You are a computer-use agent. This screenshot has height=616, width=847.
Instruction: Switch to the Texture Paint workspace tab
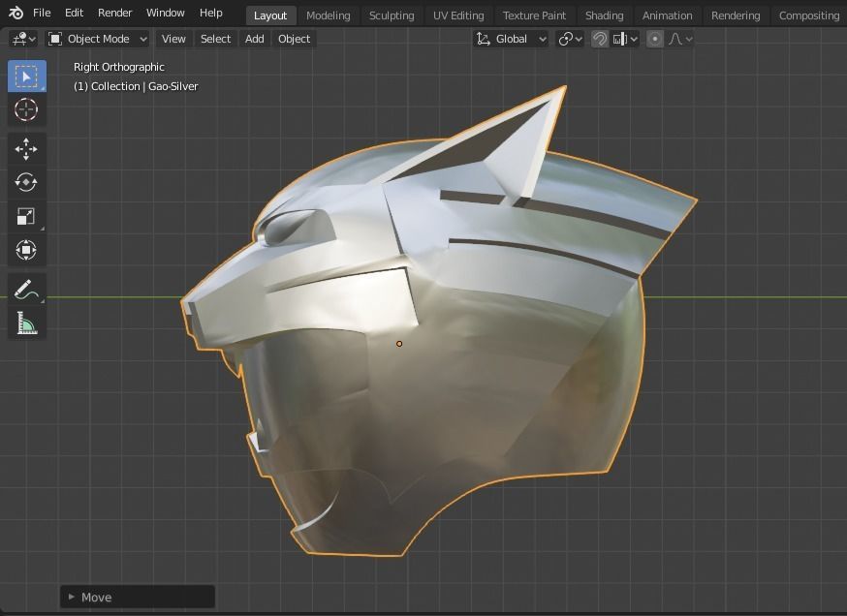(x=534, y=15)
